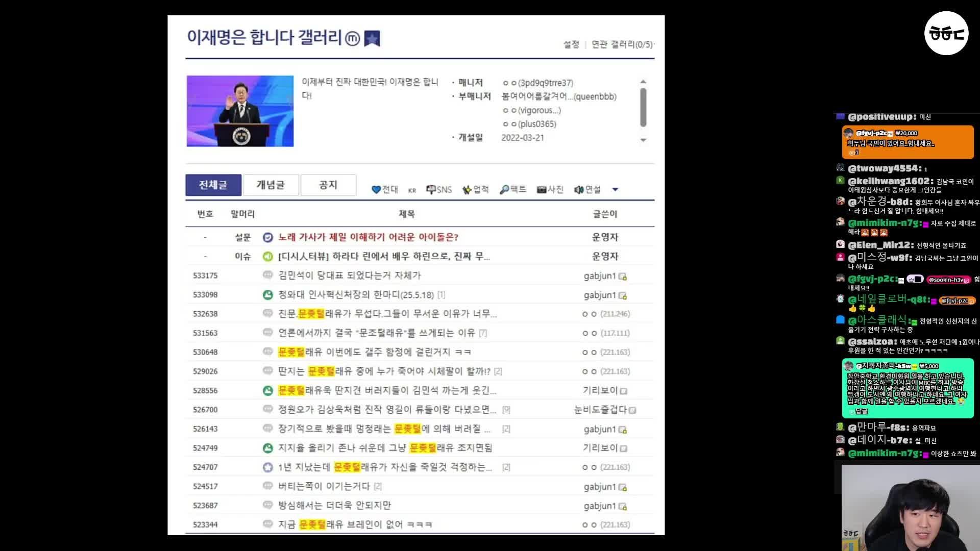Click the minor gallery ⓜ badge icon
980x551 pixels.
[353, 38]
